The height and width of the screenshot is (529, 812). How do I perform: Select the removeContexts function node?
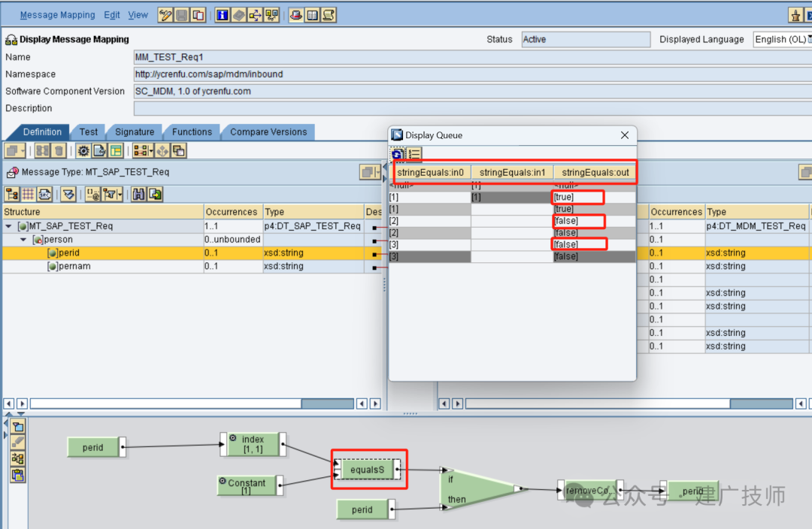590,490
